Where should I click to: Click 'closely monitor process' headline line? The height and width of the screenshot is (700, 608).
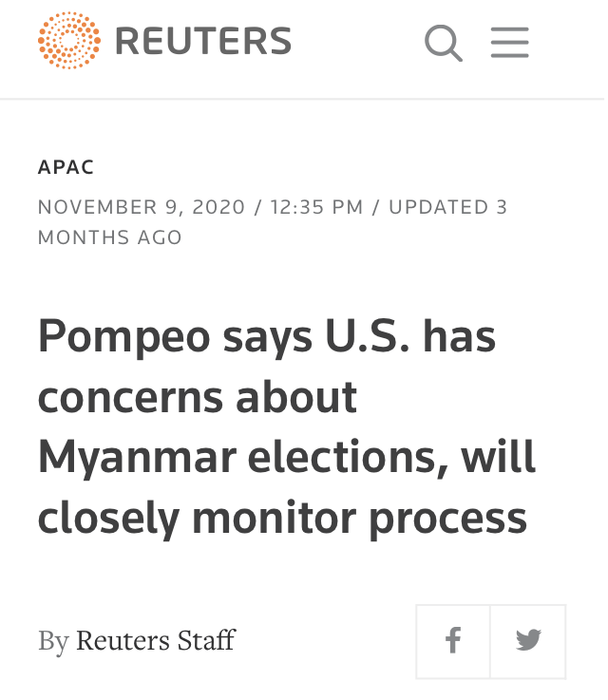282,520
